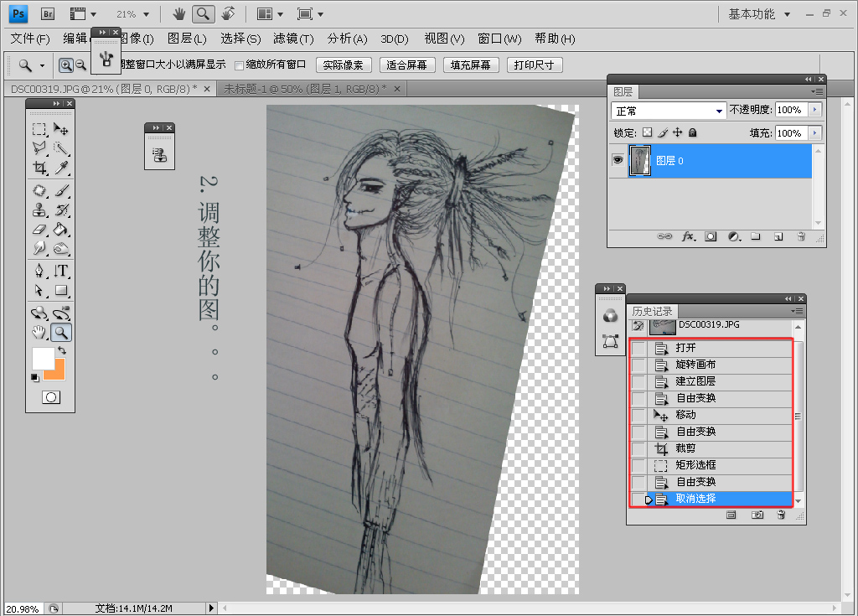Hide 图层 0 using the eye icon
Image resolution: width=858 pixels, height=616 pixels.
(x=618, y=160)
